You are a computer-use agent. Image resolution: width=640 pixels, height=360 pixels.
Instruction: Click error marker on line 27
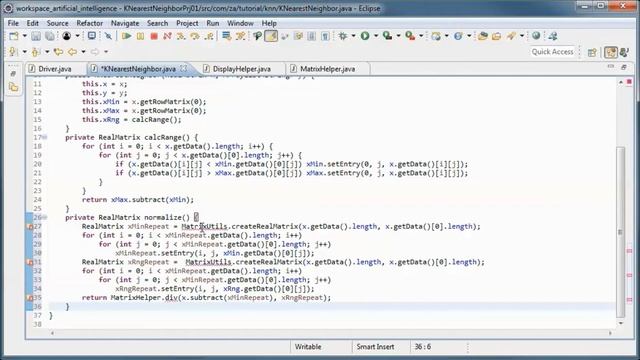point(30,227)
